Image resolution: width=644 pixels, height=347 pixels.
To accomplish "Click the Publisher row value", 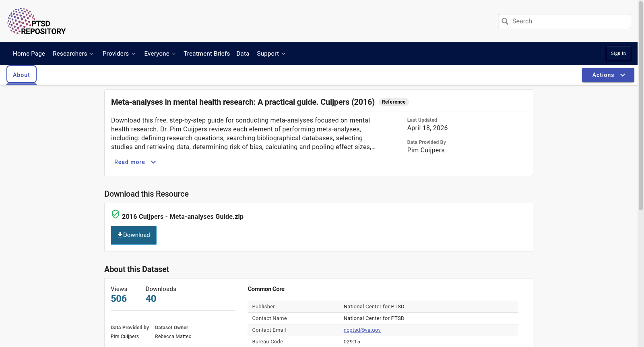I will point(374,306).
